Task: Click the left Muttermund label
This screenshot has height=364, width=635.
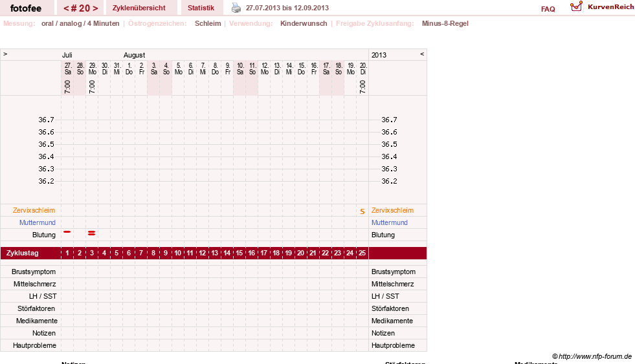Action: click(38, 222)
